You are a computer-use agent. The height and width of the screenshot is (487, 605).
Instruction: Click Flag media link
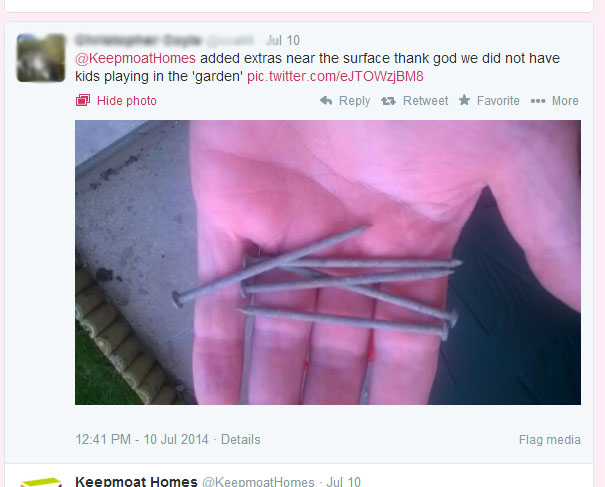click(x=549, y=440)
